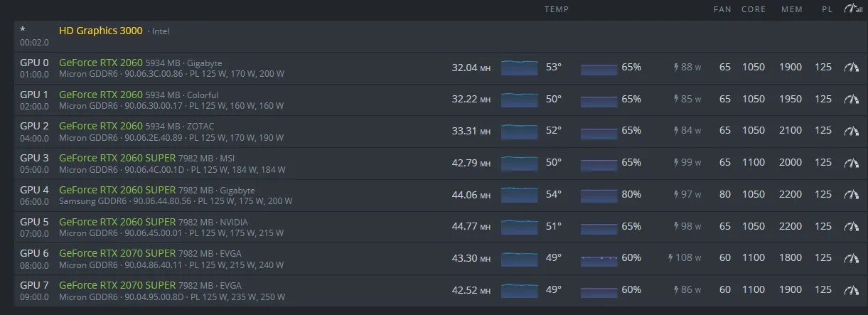Open the GPU 3 overclock tuning icon
Screen dimensions: 868x315
pos(851,163)
